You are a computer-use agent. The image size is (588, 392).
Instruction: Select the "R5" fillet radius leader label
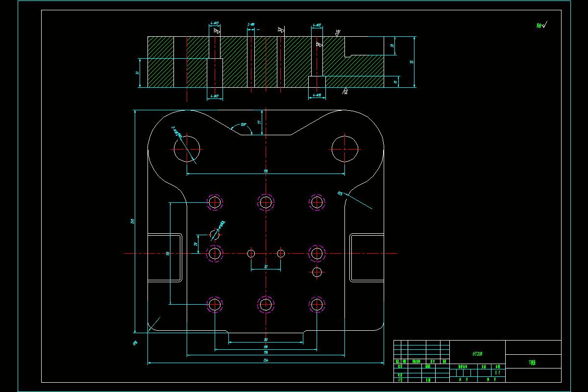click(340, 194)
